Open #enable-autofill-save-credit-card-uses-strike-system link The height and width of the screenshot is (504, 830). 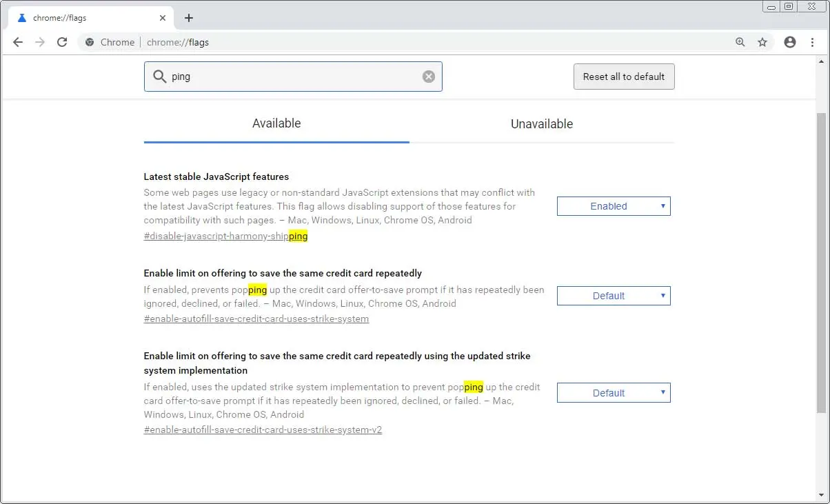(x=256, y=319)
